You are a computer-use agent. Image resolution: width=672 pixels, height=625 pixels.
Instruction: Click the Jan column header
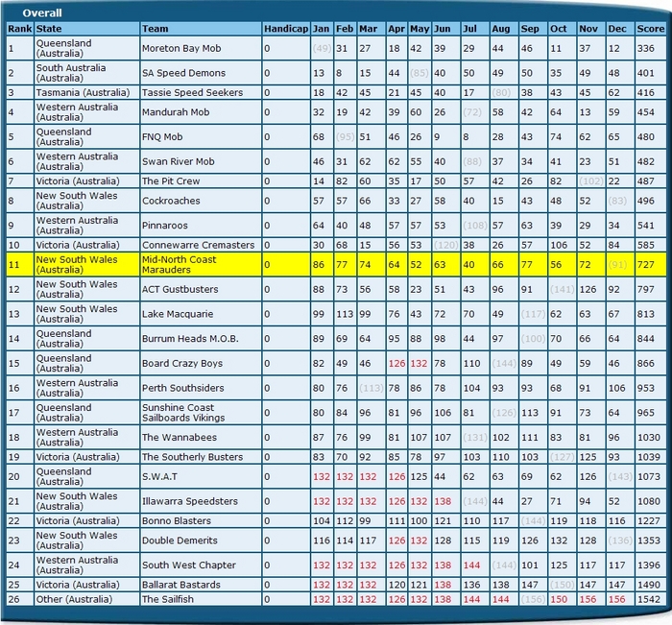321,29
